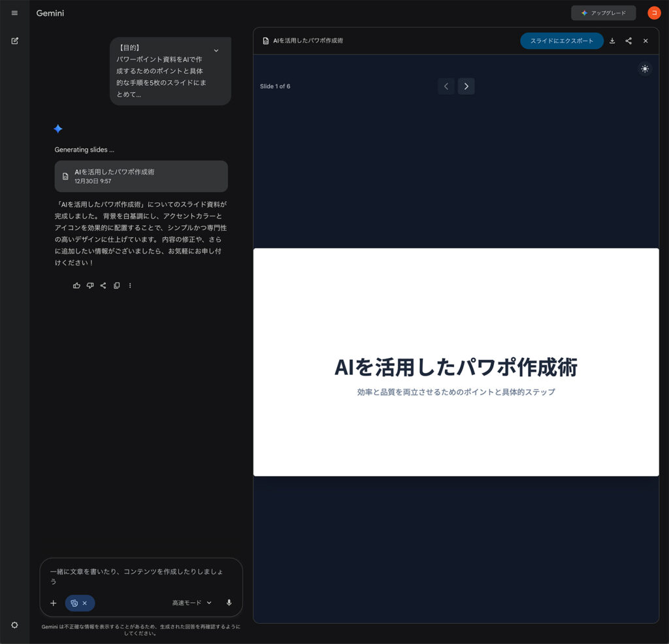
Task: Collapse the 【目的】 prompt card
Action: (x=216, y=50)
